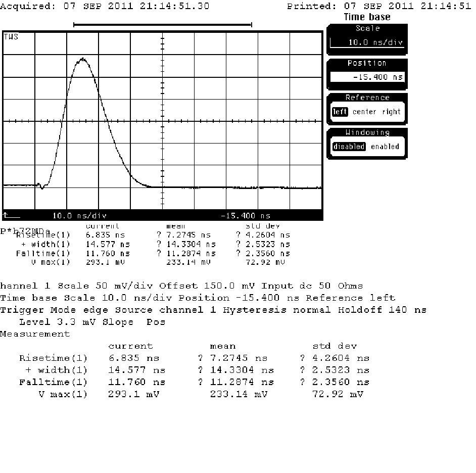The width and height of the screenshot is (476, 473).
Task: Set Reference to center
Action: click(365, 112)
